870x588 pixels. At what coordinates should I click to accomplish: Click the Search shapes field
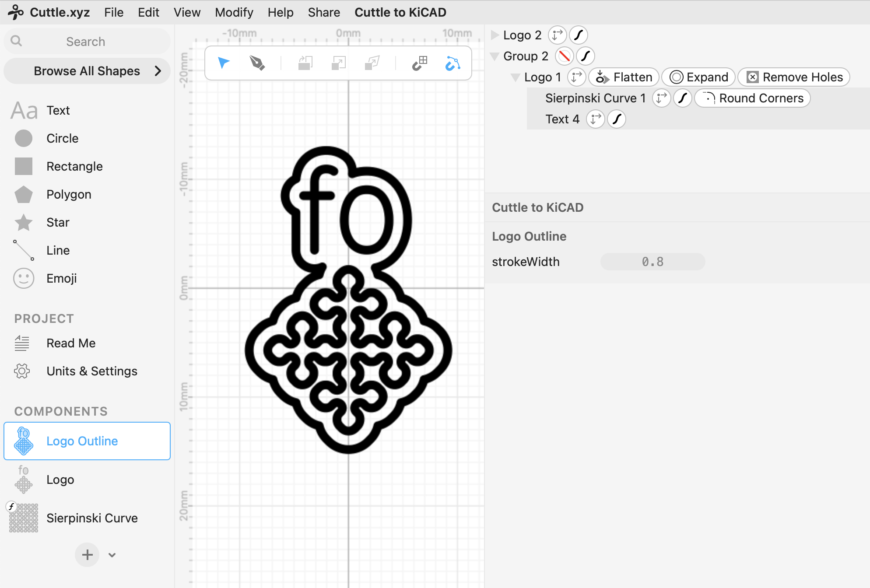coord(86,42)
